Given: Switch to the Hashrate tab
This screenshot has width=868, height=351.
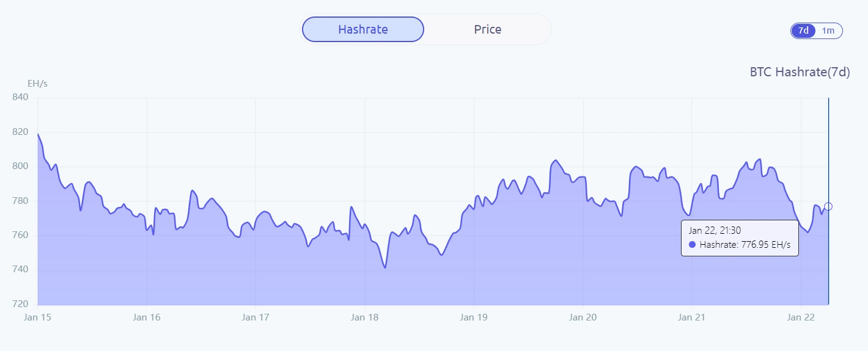Looking at the screenshot, I should pyautogui.click(x=362, y=29).
